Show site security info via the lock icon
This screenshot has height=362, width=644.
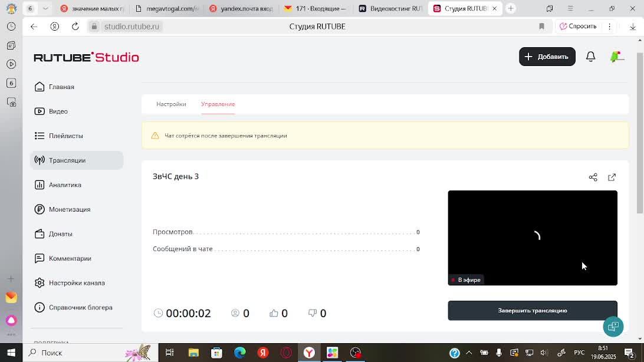coord(94,27)
